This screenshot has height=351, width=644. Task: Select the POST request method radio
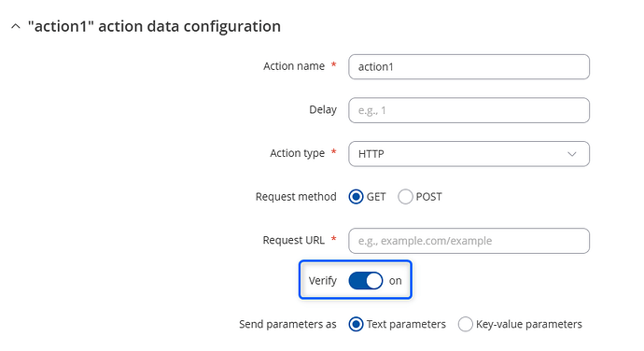pos(405,197)
